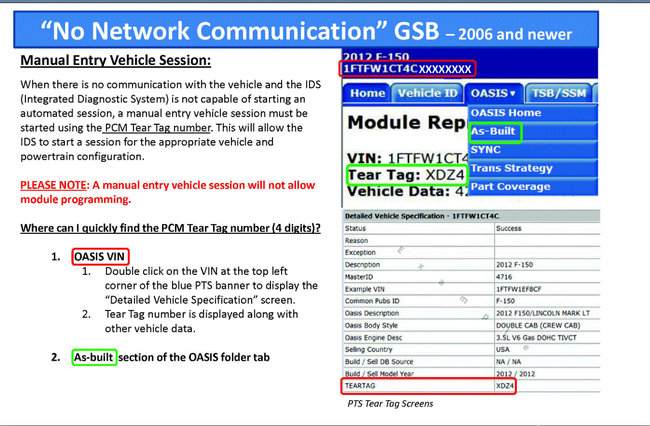
Task: Click the Selling Country value USA
Action: 502,349
